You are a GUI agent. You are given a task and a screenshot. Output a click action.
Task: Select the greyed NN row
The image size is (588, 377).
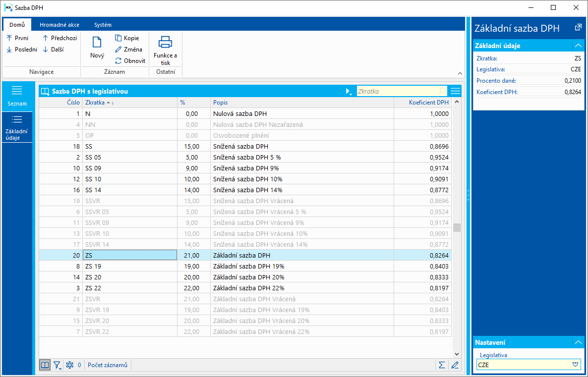245,124
